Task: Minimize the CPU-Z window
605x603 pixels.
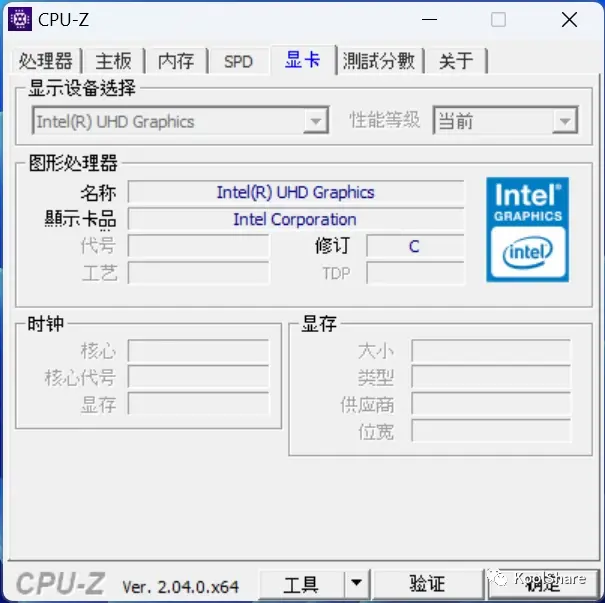Action: tap(429, 19)
